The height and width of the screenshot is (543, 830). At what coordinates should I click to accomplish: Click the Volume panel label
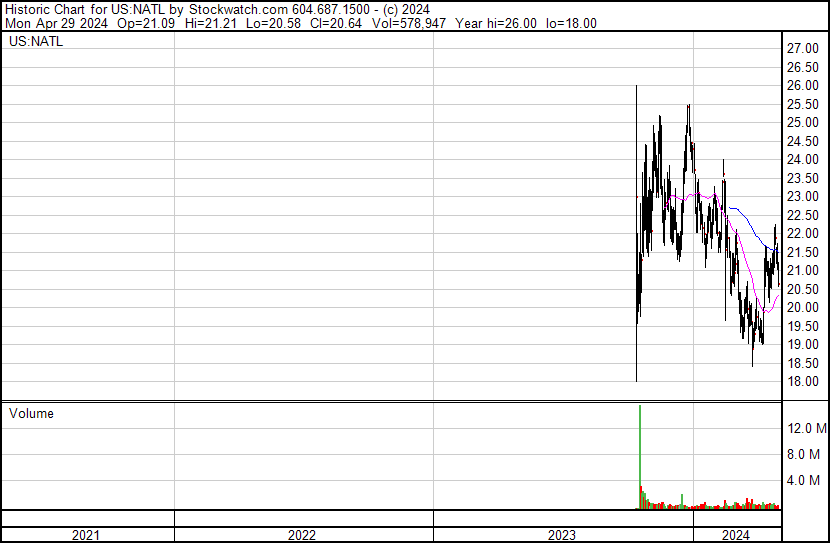tap(31, 414)
